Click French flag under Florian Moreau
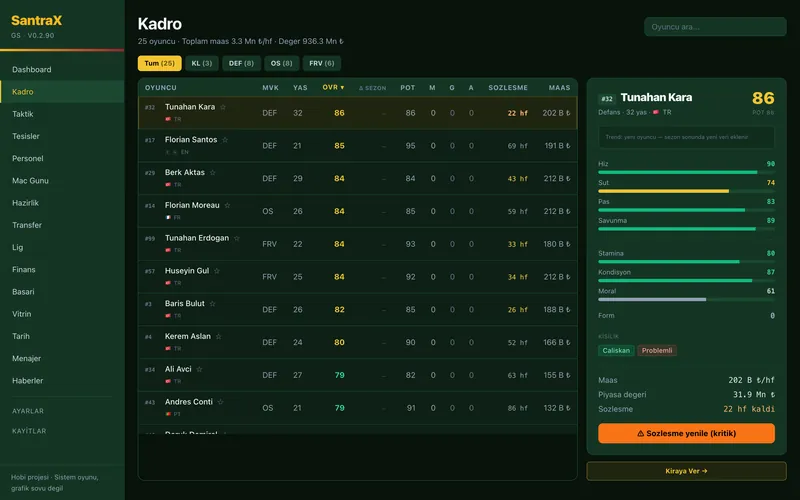Viewport: 800px width, 500px height. click(x=168, y=217)
